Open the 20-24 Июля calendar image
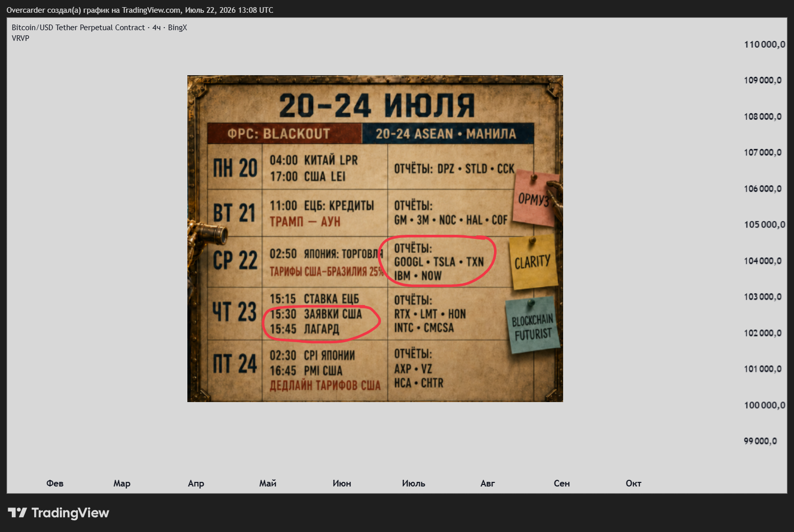 [375, 238]
